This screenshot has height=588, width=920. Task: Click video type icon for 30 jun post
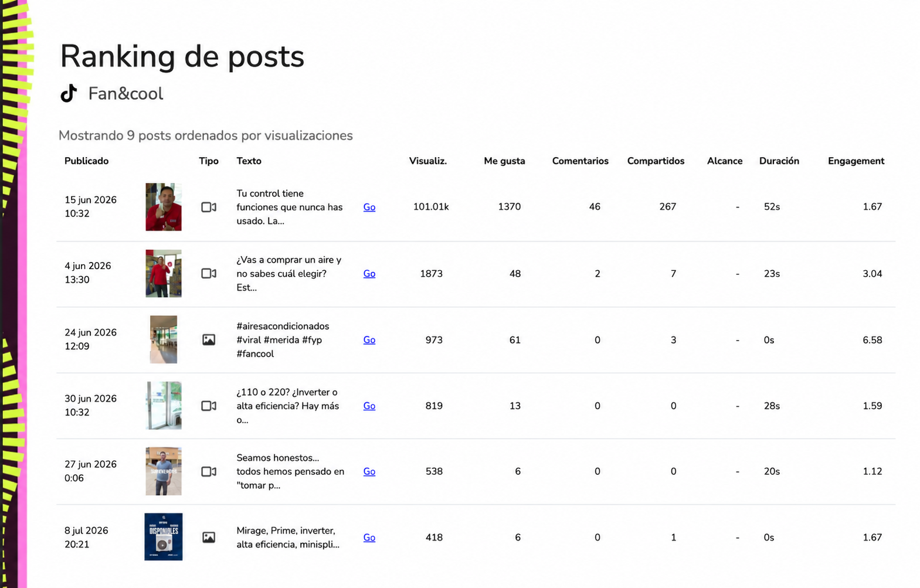(x=209, y=406)
